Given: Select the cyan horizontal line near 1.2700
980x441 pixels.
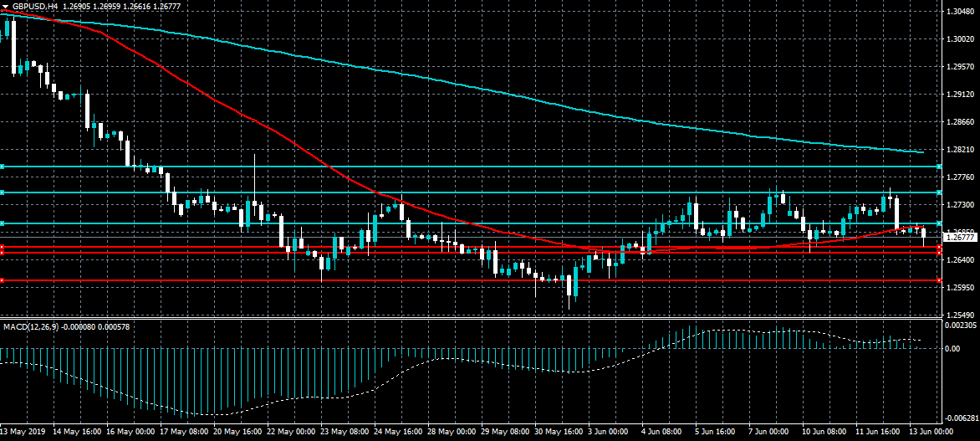Looking at the screenshot, I should click(471, 223).
